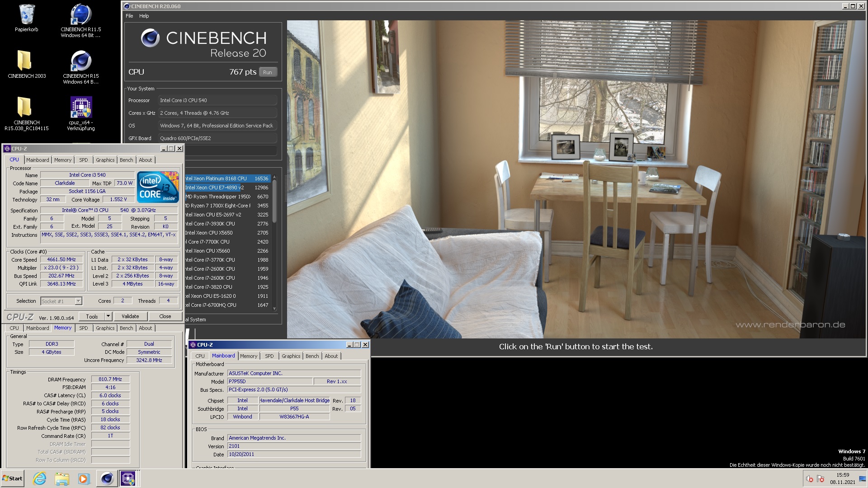
Task: Open Bench tab in the Mainboard CPU-Z window
Action: [312, 356]
